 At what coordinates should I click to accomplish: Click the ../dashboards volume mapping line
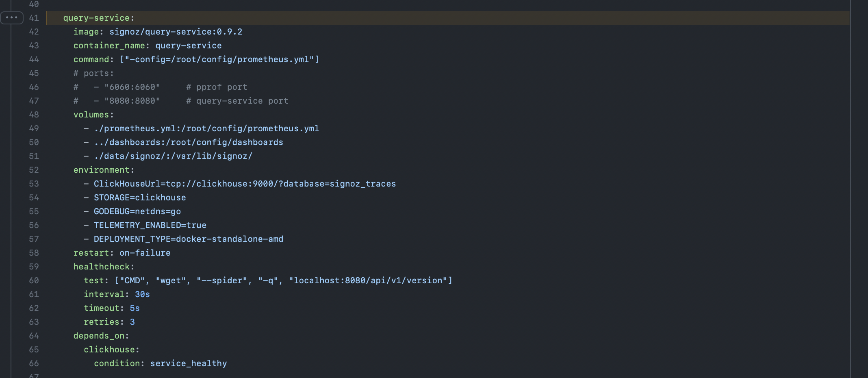(189, 142)
